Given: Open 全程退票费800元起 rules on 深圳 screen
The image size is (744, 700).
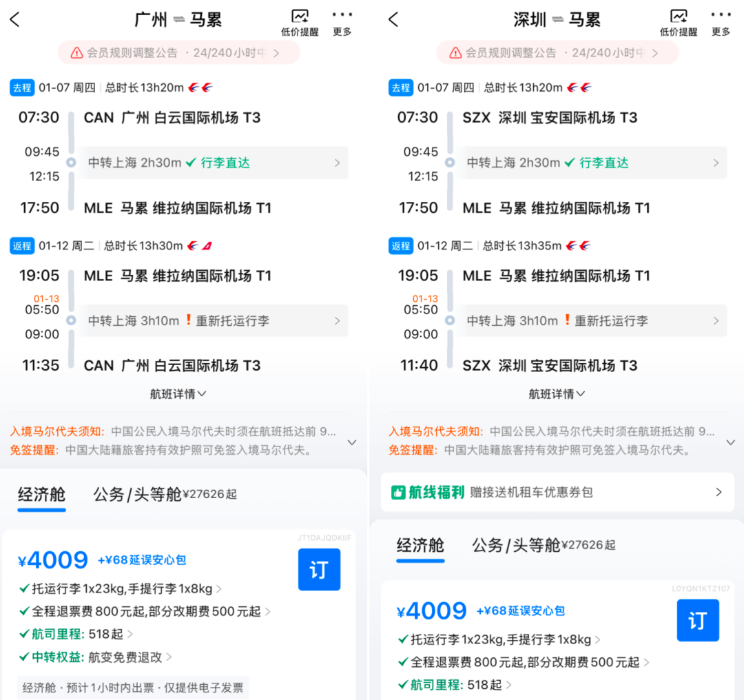Looking at the screenshot, I should 524,662.
